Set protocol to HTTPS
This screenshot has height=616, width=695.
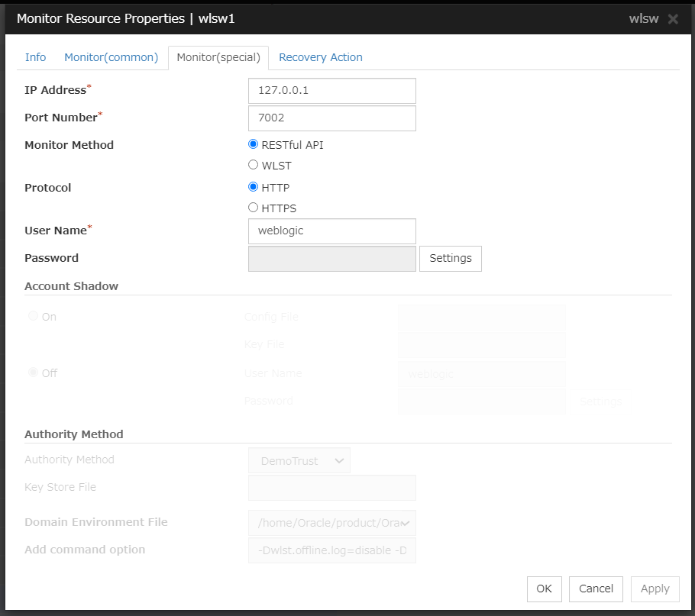(x=254, y=208)
